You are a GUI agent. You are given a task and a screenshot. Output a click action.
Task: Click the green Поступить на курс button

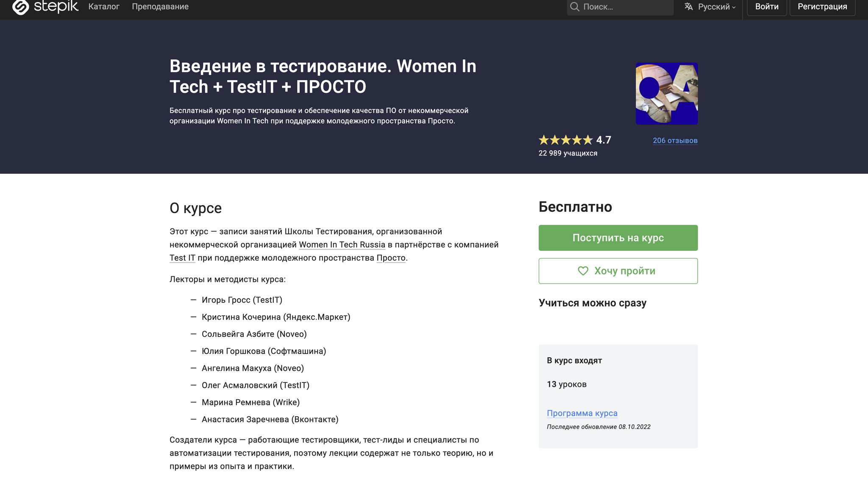pyautogui.click(x=618, y=238)
